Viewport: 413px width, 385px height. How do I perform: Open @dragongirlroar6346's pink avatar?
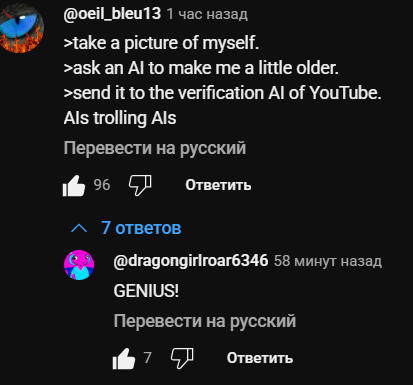(x=79, y=265)
